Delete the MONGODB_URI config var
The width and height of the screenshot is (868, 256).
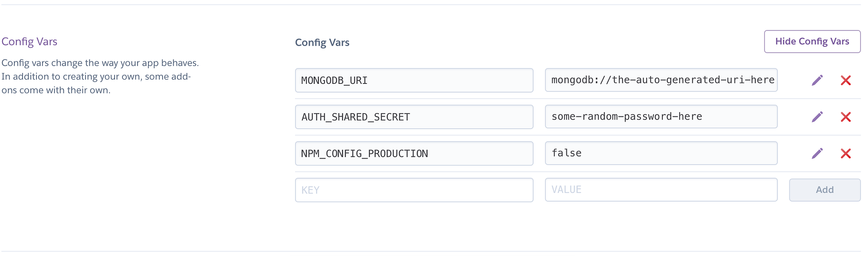click(845, 80)
